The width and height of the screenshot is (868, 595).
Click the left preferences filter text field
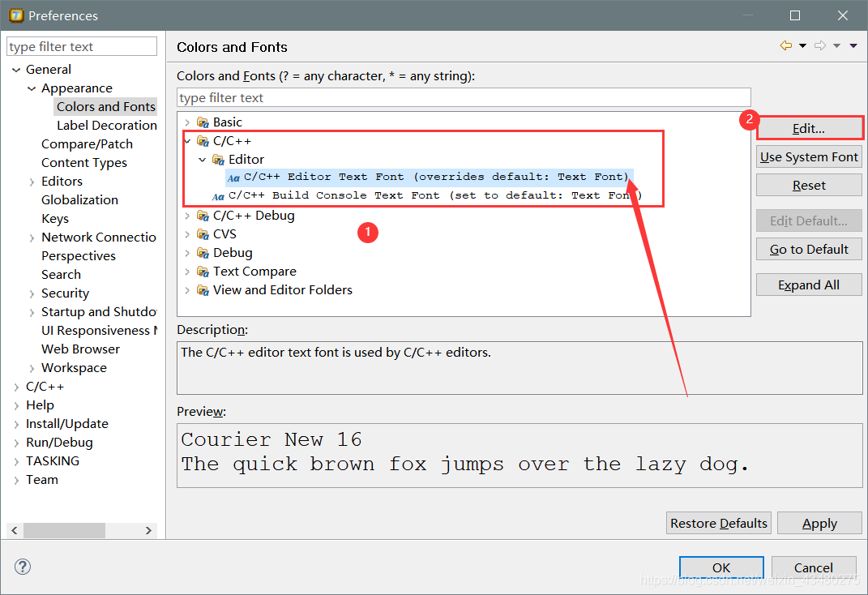pos(82,46)
